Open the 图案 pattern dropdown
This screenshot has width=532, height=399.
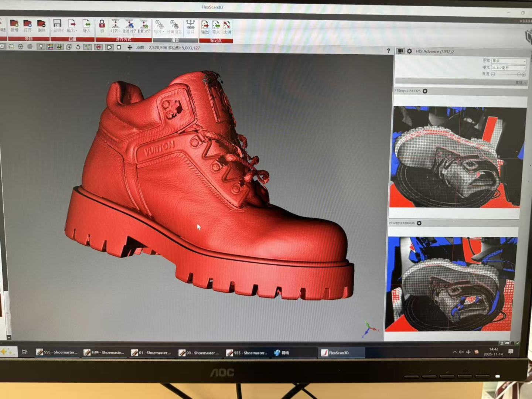click(508, 61)
